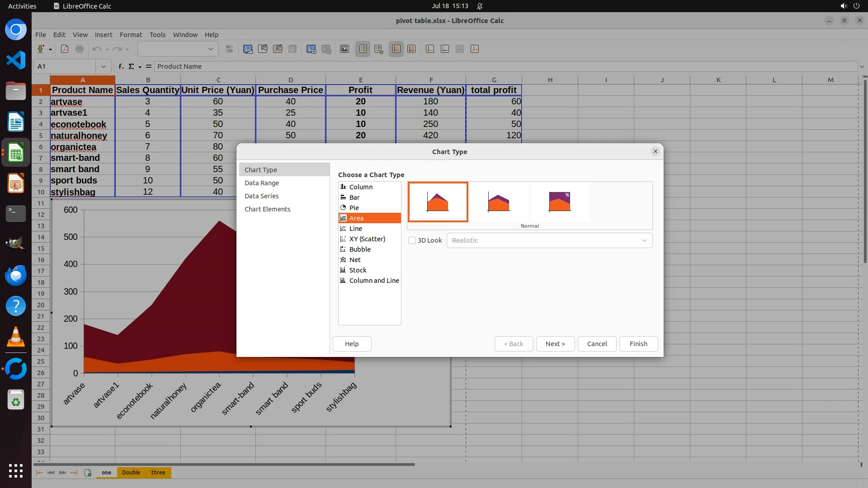Screen dimensions: 868x488
Task: Choose the Bubble chart type
Action: pos(359,249)
